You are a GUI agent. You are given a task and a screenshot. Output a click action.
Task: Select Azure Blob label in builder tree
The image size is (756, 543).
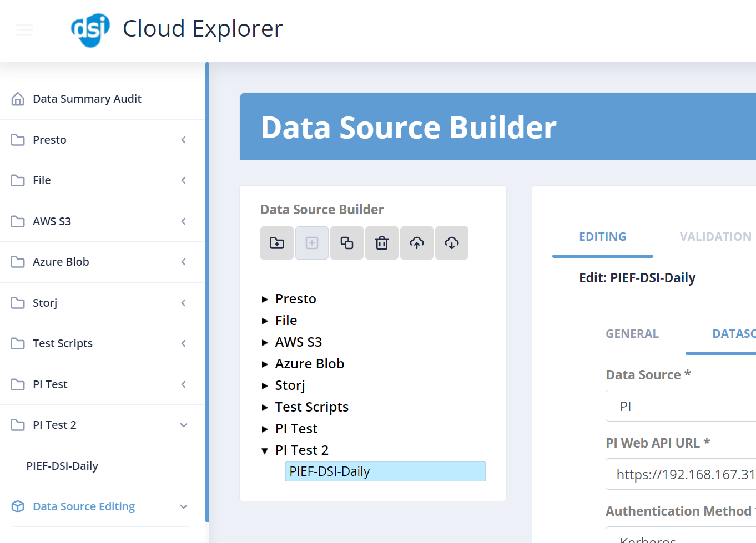pos(310,364)
